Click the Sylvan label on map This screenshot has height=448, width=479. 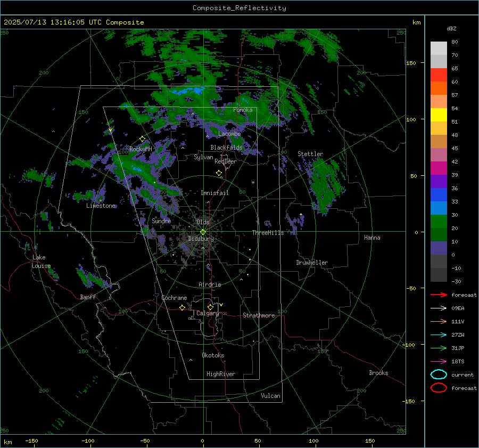pyautogui.click(x=203, y=157)
